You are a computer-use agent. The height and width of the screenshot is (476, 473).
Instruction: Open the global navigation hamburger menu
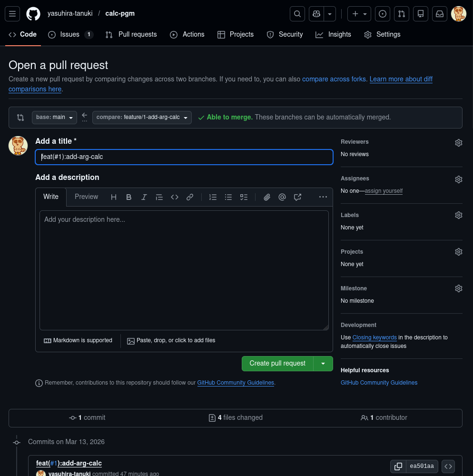(13, 14)
